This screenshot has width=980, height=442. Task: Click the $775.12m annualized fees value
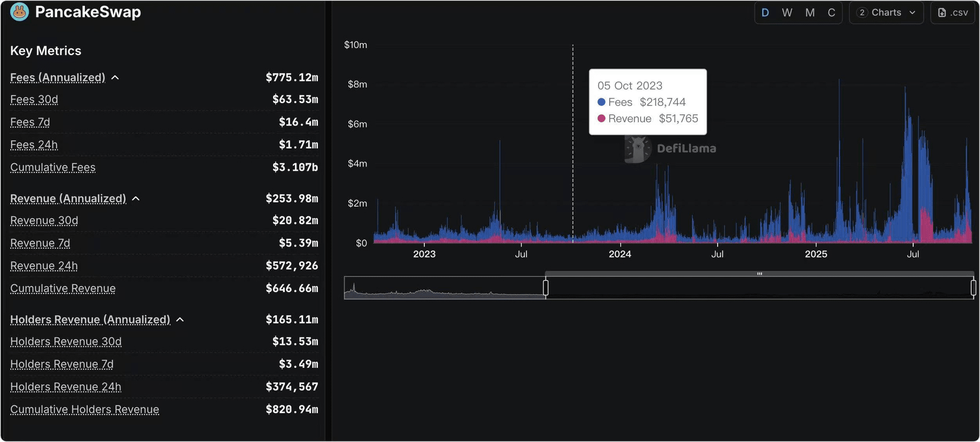[x=292, y=77]
